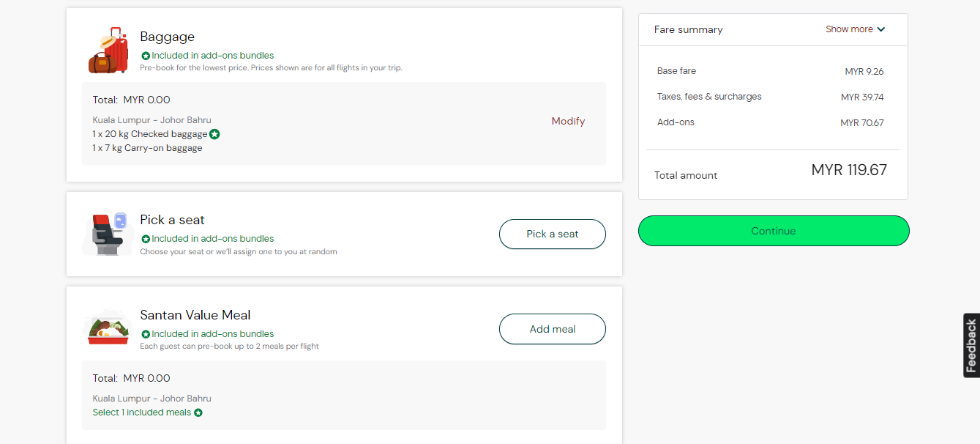This screenshot has width=980, height=444.
Task: Expand Fare summary with Show more
Action: (x=849, y=29)
